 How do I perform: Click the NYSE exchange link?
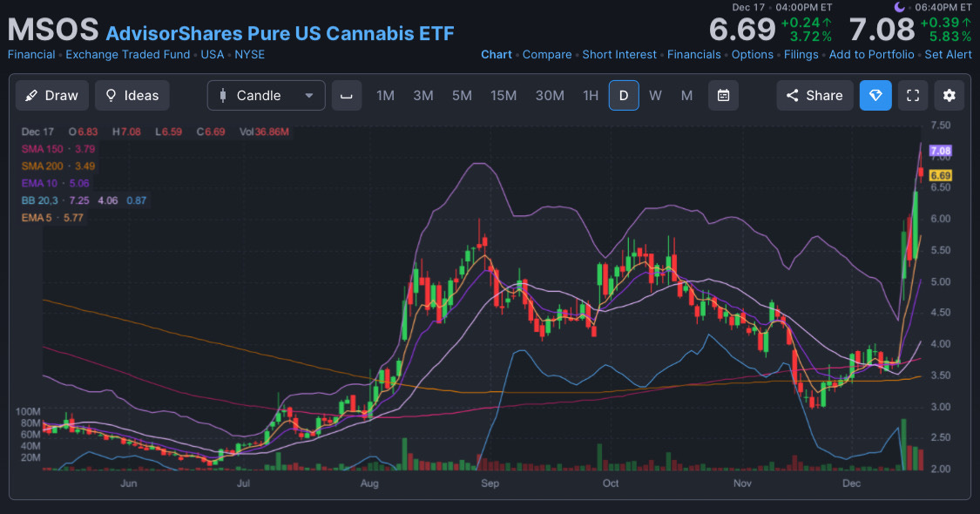[x=249, y=54]
